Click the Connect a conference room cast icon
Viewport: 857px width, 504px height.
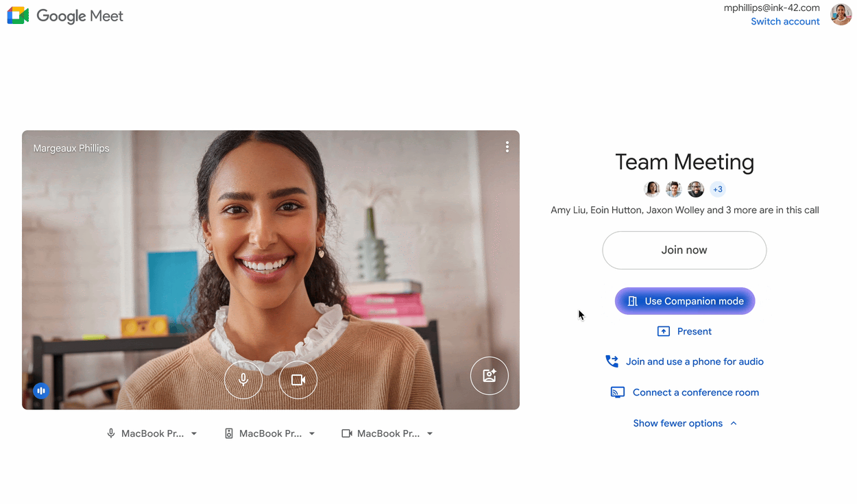617,392
